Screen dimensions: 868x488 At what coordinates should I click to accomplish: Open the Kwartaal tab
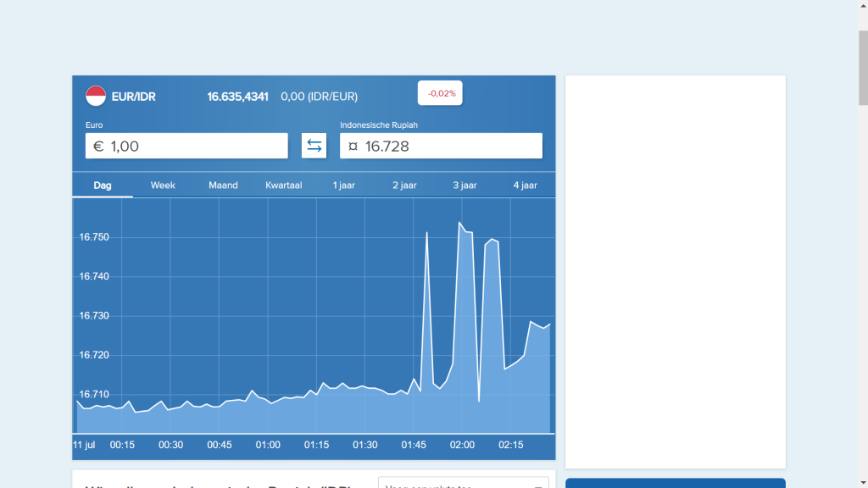pos(284,185)
